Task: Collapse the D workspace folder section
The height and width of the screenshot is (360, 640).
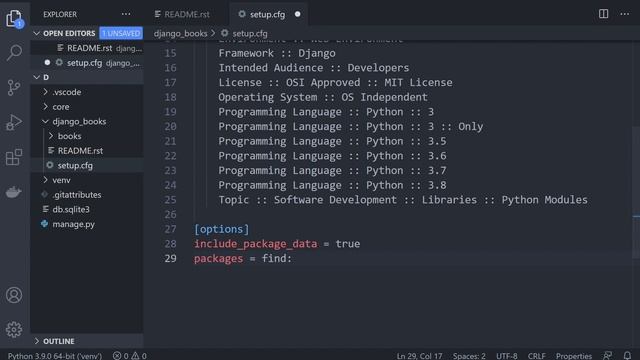Action: pos(37,77)
